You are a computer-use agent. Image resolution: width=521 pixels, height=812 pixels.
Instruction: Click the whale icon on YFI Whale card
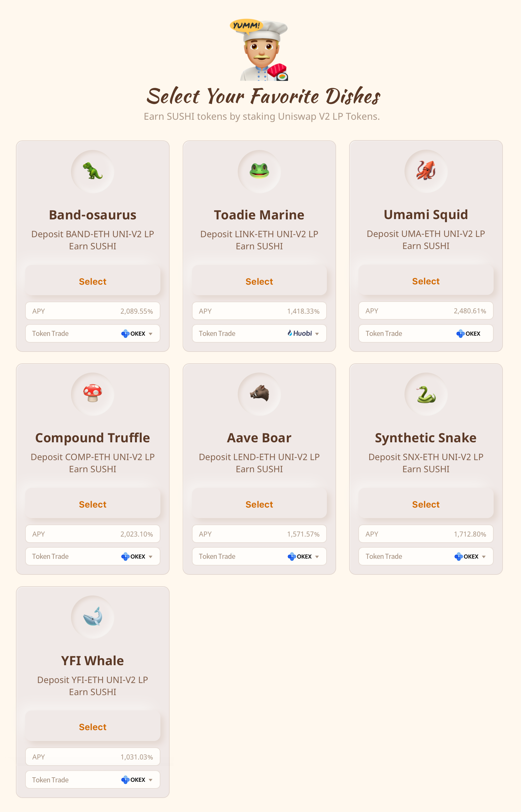click(92, 617)
